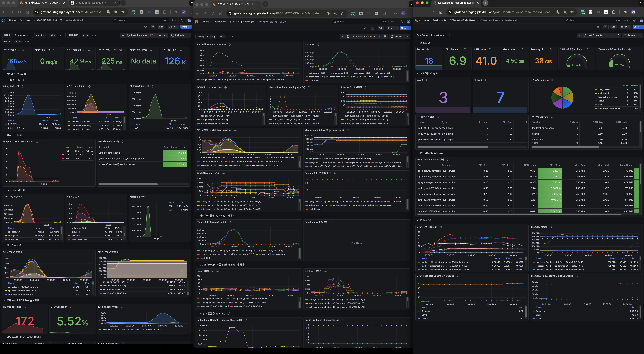644x354 pixels.
Task: Star the k6 부하테스트 - 수신 dashboard
Action: tap(146, 27)
